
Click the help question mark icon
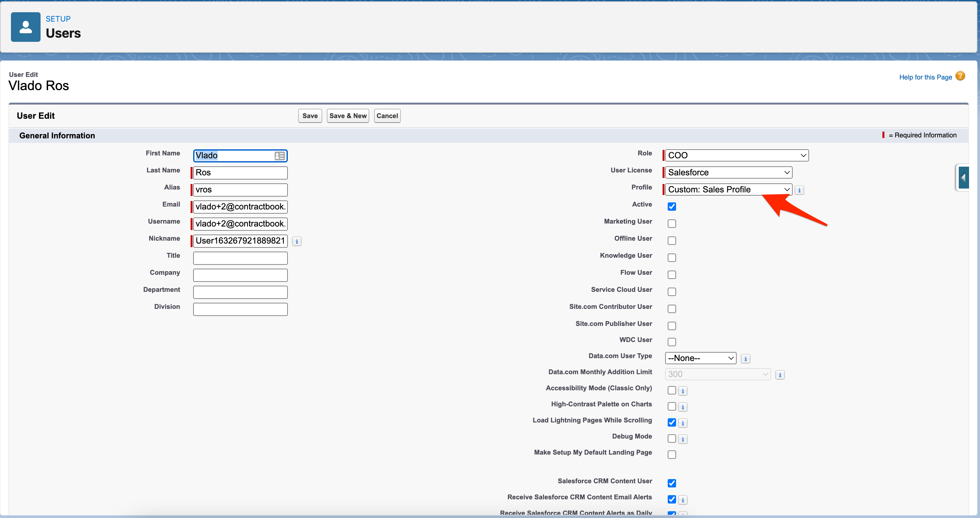tap(960, 76)
